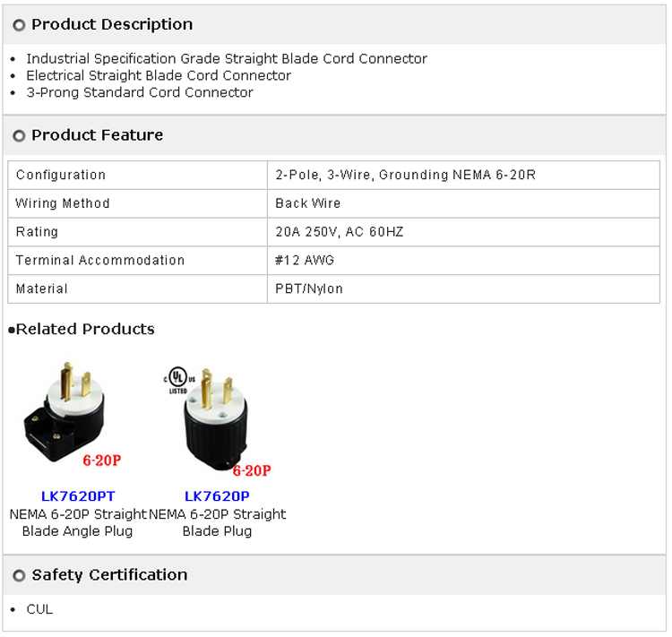This screenshot has height=637, width=672.
Task: Click the circle icon beside Product Feature
Action: point(19,136)
